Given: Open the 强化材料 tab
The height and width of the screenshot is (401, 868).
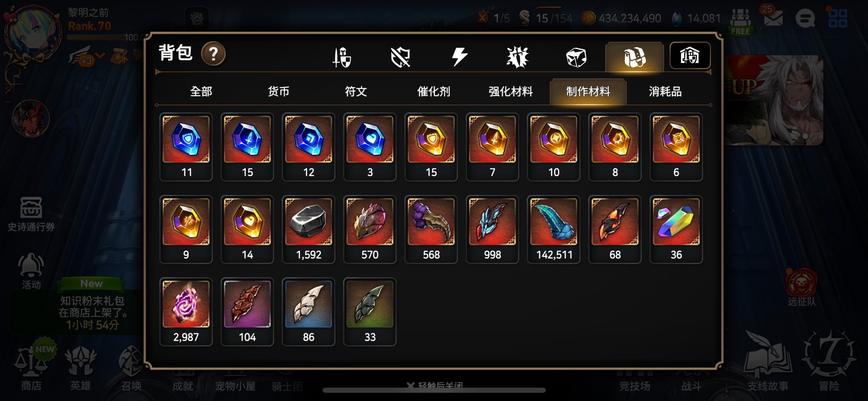Looking at the screenshot, I should click(510, 92).
